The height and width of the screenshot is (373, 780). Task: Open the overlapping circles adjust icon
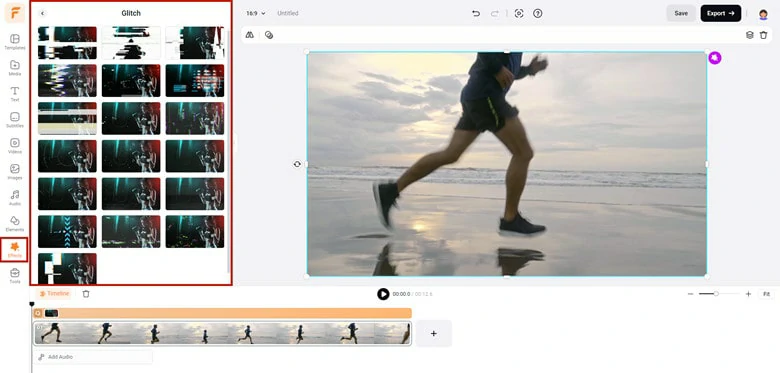point(269,35)
